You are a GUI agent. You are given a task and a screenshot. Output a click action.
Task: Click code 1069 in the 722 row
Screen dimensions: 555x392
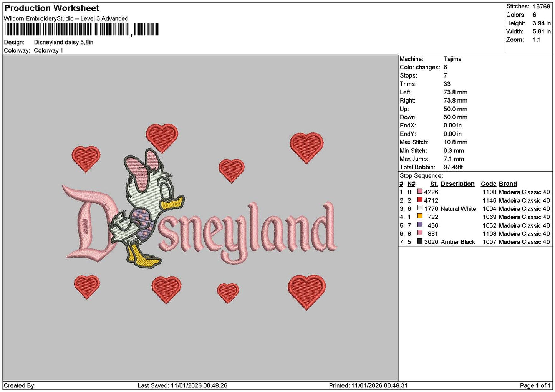490,217
